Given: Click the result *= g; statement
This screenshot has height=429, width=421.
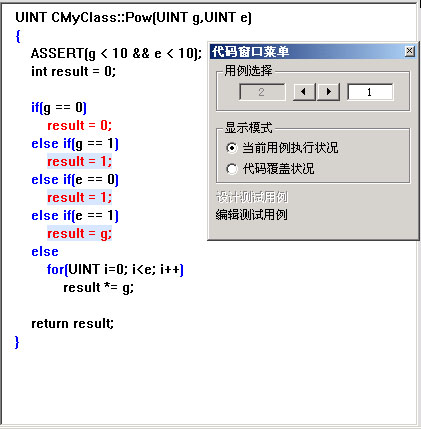Looking at the screenshot, I should (98, 288).
